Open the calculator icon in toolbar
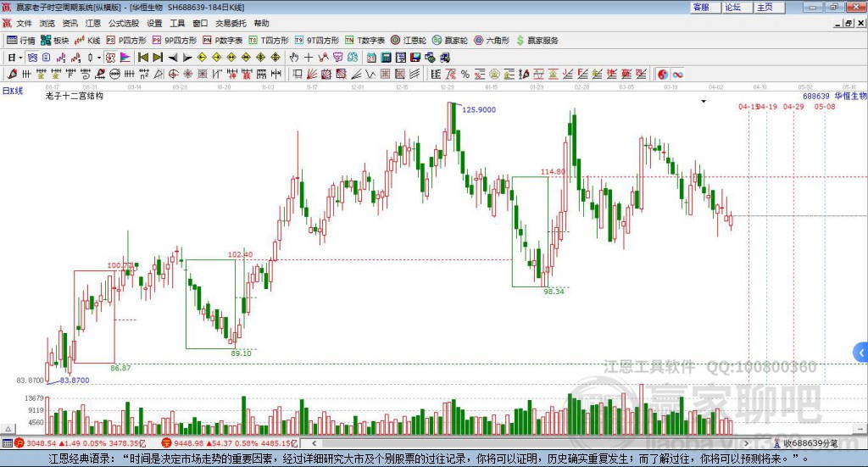Screen dimensions: 868x467 (386, 57)
